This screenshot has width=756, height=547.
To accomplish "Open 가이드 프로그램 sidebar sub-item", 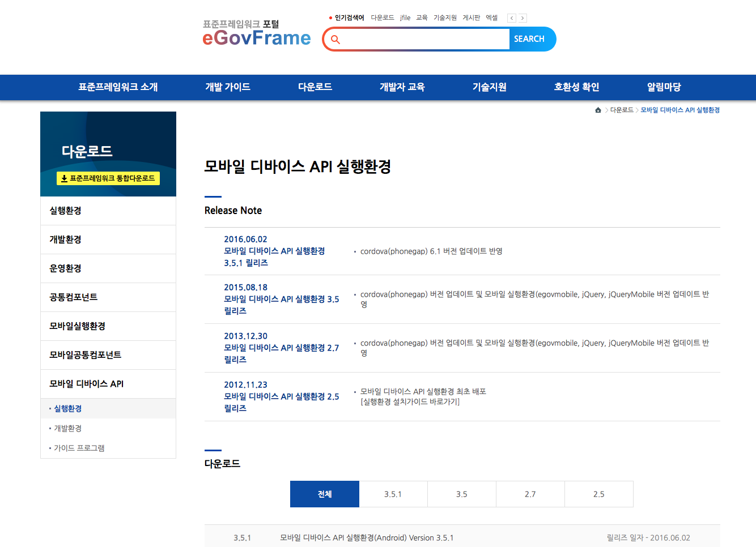I will coord(79,448).
